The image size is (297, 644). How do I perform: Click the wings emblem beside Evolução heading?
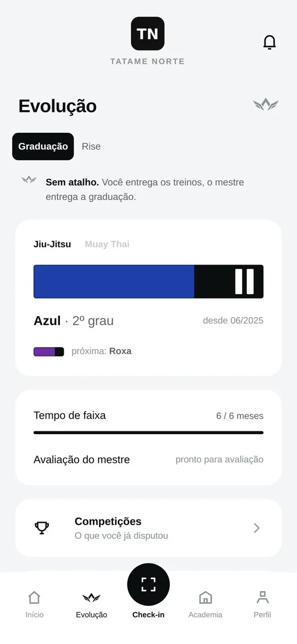click(x=266, y=104)
